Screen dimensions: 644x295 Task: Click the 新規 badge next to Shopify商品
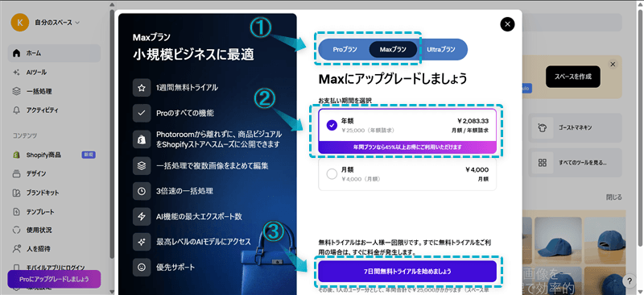[x=88, y=155]
